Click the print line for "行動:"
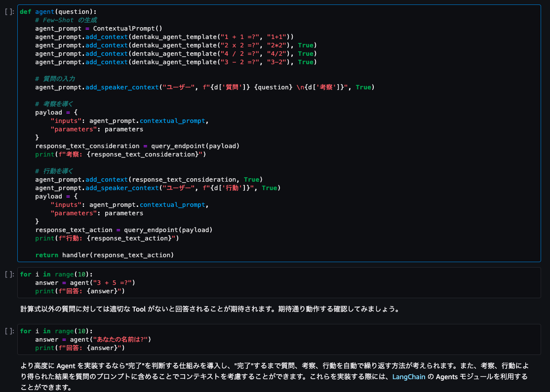 [x=107, y=238]
